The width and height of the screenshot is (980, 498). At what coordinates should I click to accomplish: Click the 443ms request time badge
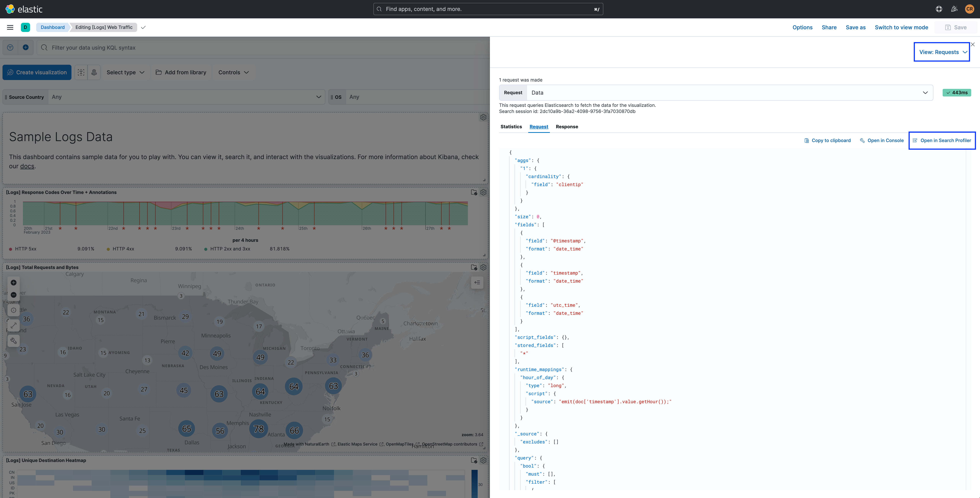956,93
